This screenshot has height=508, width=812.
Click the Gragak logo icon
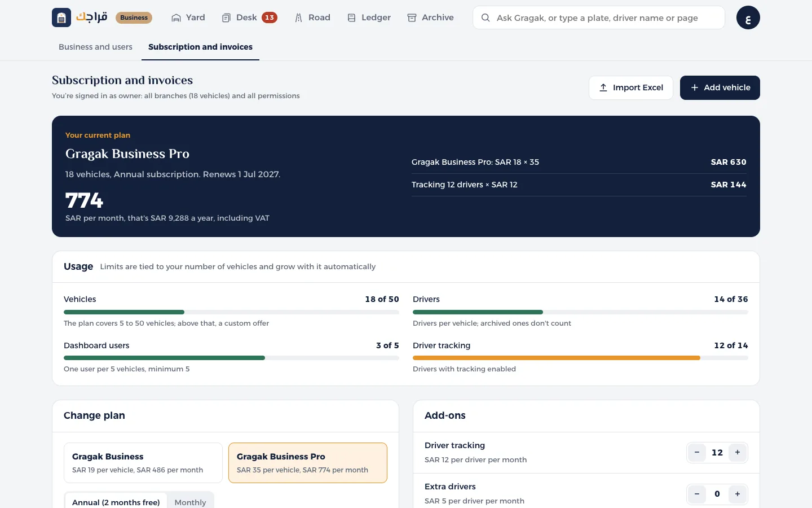[61, 17]
